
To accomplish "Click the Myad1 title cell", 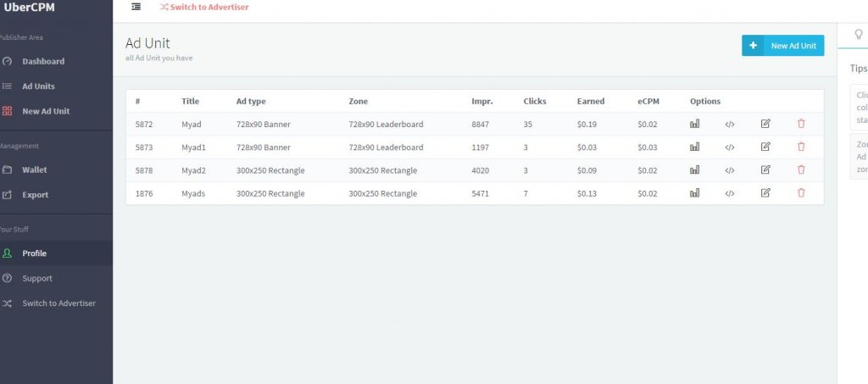I will (194, 147).
